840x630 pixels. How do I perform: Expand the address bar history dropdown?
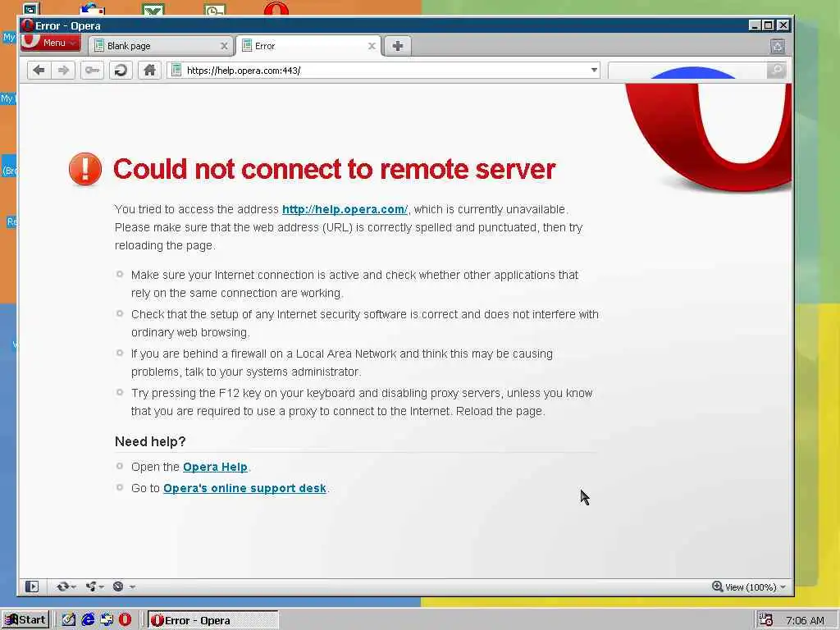click(x=594, y=71)
